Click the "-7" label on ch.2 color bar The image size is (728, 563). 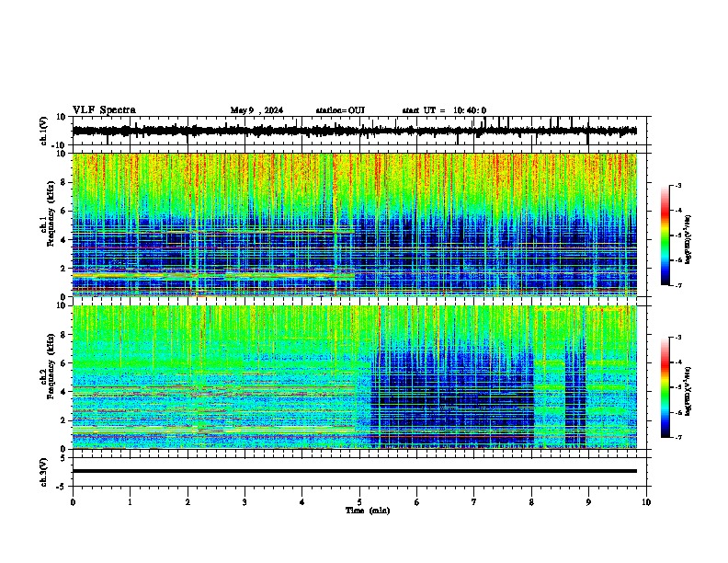pos(677,437)
